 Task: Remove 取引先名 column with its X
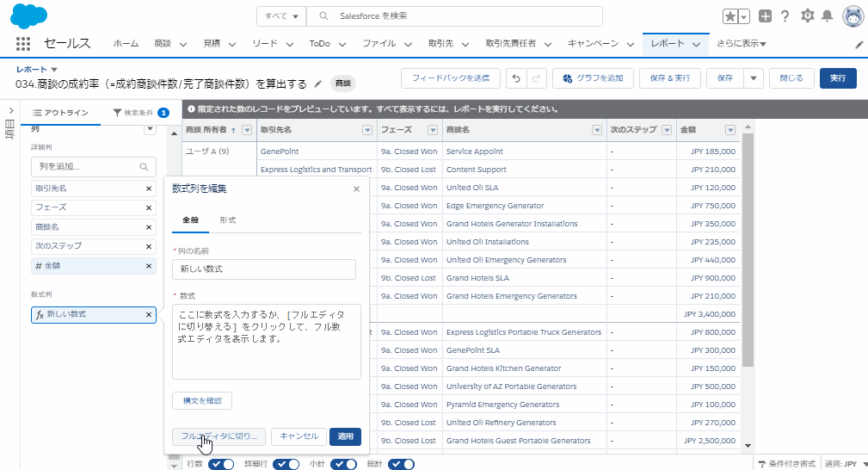pyautogui.click(x=148, y=189)
